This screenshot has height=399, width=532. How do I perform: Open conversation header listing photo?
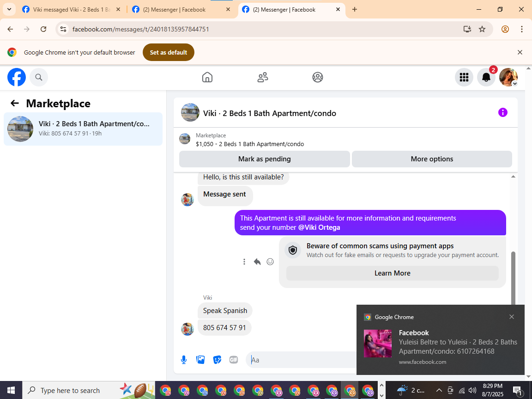(190, 112)
